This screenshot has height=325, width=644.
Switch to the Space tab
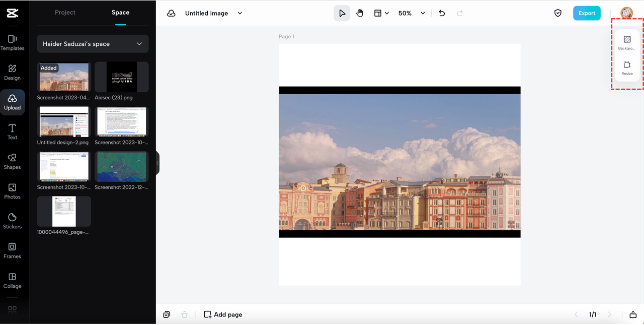tap(120, 13)
